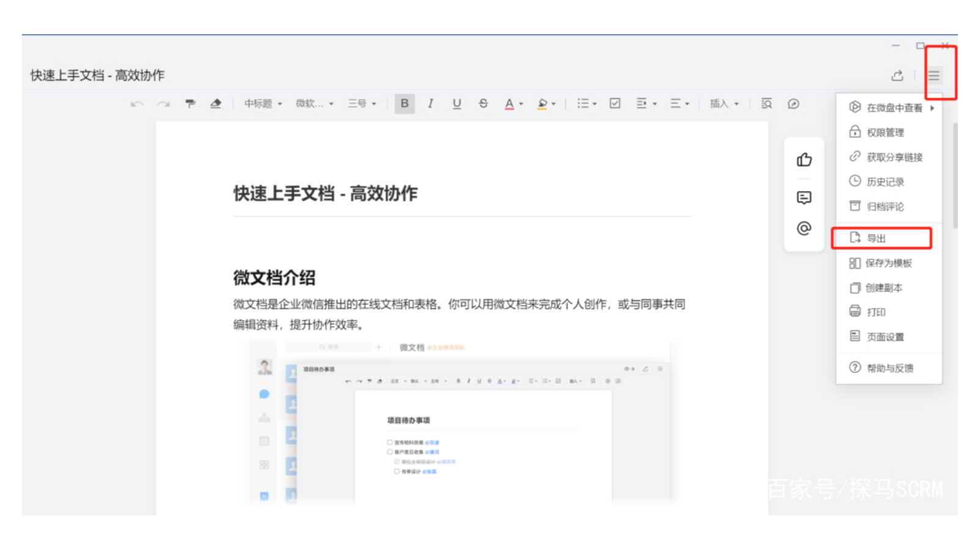The width and height of the screenshot is (972, 560).
Task: Expand the 插入 insert dropdown
Action: (x=724, y=104)
